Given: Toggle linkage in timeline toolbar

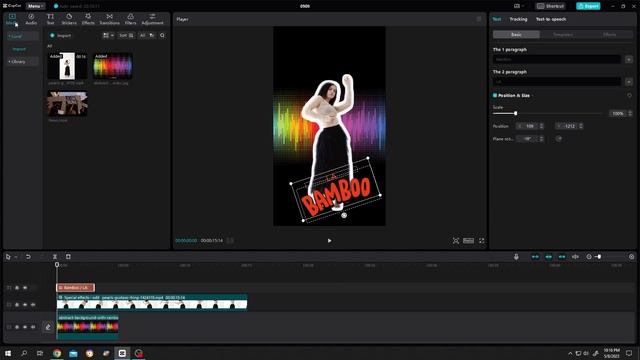Looking at the screenshot, I should [562, 257].
